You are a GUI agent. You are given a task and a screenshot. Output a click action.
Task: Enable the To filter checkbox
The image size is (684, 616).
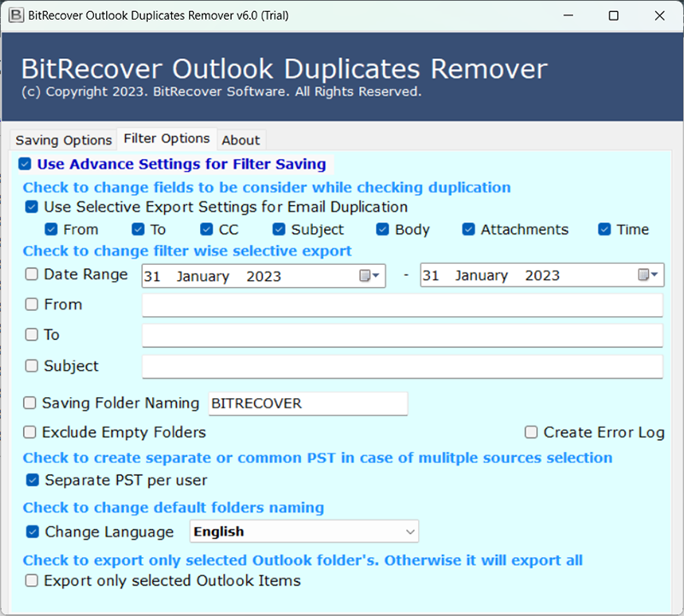32,335
